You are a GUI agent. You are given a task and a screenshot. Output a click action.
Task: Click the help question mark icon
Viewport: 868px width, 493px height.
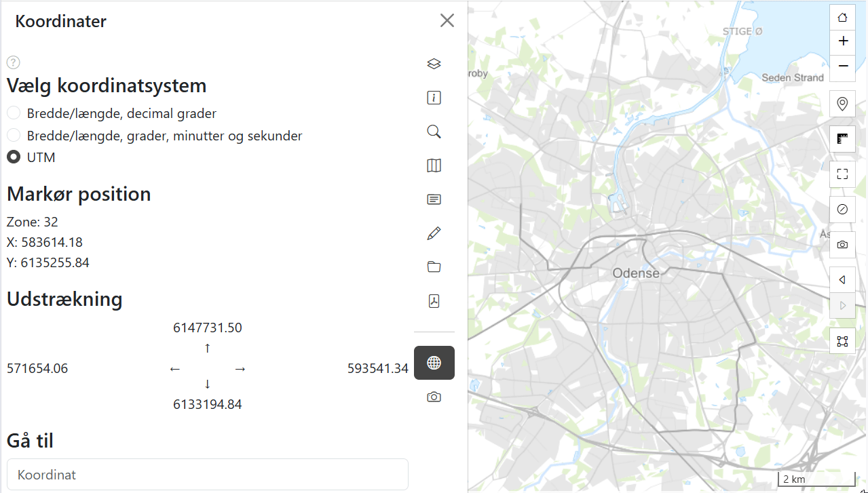click(x=14, y=62)
